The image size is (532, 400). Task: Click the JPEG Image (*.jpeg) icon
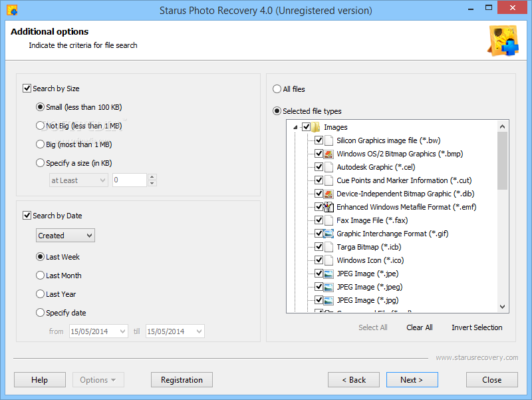[x=329, y=287]
